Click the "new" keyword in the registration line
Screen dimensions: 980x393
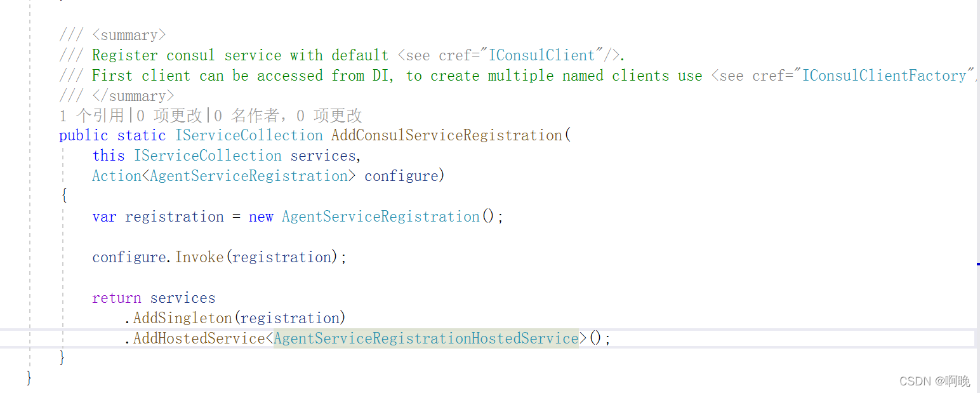(261, 216)
